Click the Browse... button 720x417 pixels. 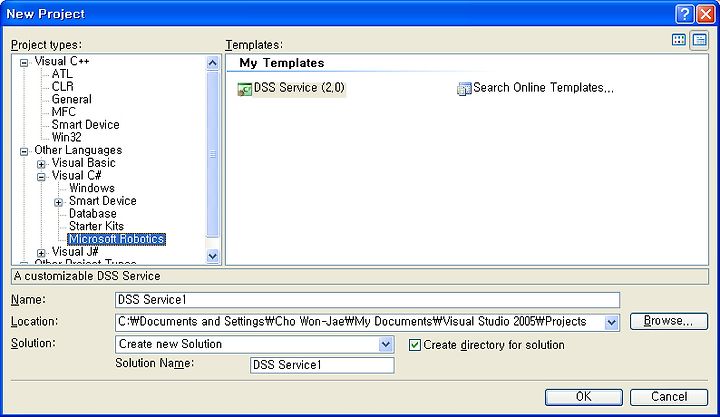[669, 321]
